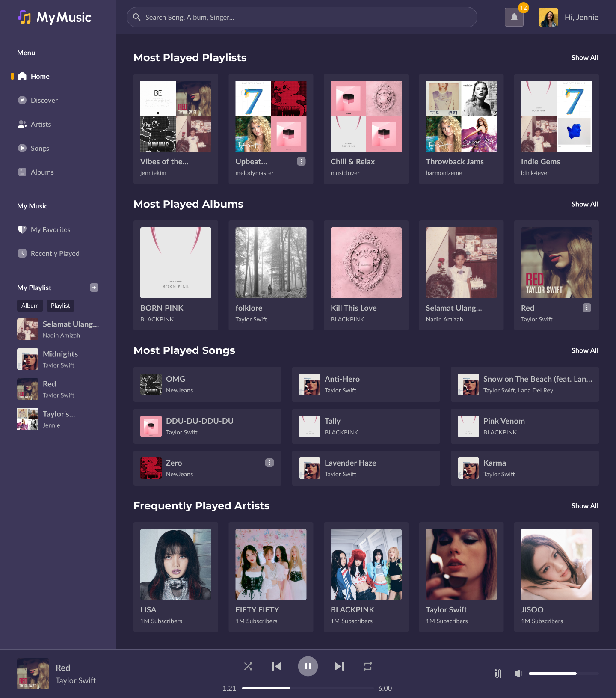Click the Artists people icon

point(22,124)
